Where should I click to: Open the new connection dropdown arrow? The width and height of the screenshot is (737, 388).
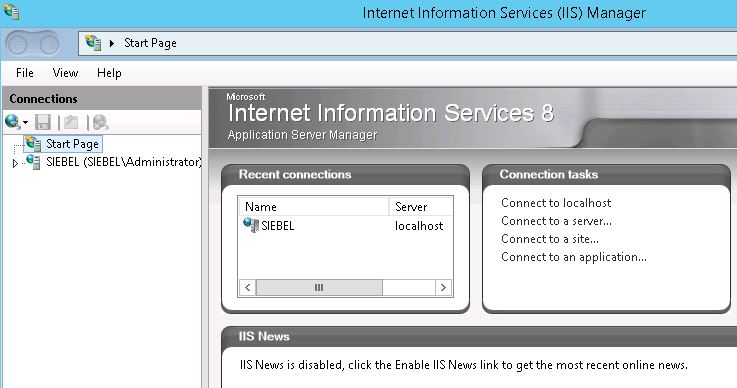pos(25,123)
